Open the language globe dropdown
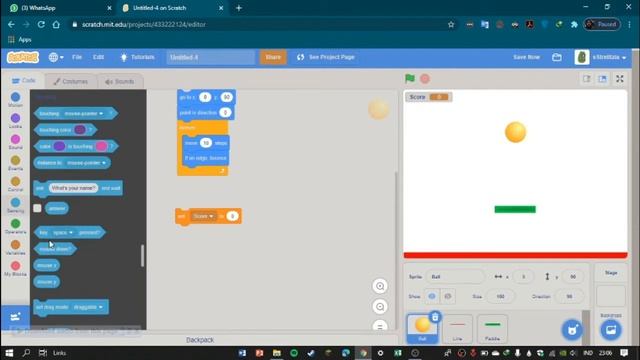Image resolution: width=640 pixels, height=360 pixels. pos(56,57)
